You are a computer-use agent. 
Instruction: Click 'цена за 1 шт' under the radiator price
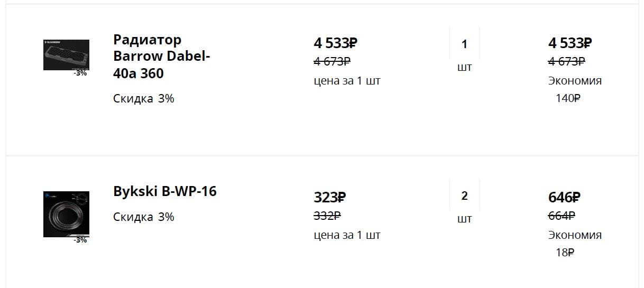coord(347,81)
